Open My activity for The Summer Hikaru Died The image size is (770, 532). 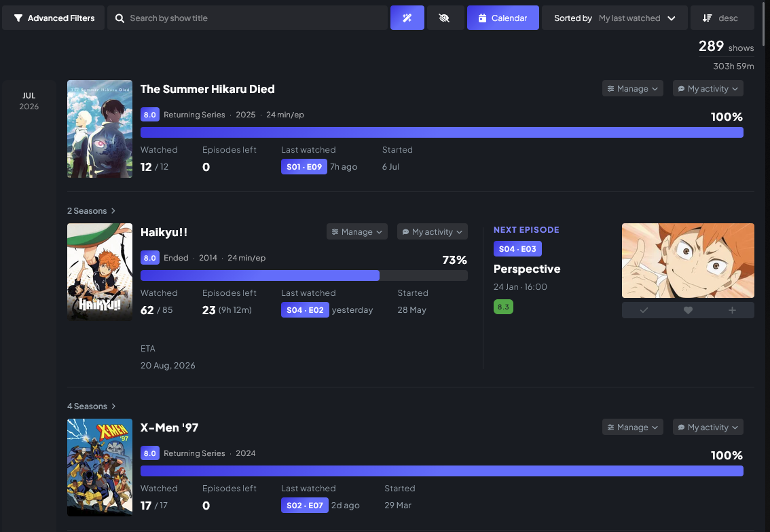tap(708, 88)
